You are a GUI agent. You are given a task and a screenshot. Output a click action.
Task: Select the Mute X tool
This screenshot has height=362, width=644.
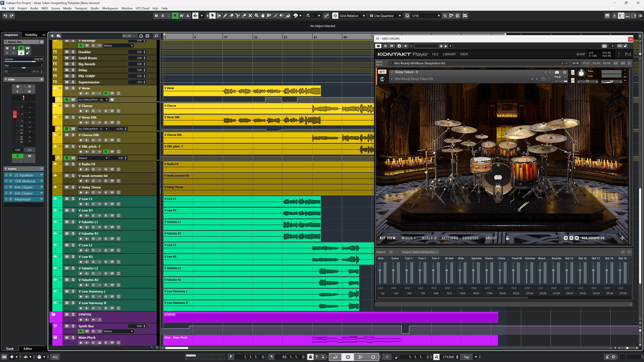point(250,16)
